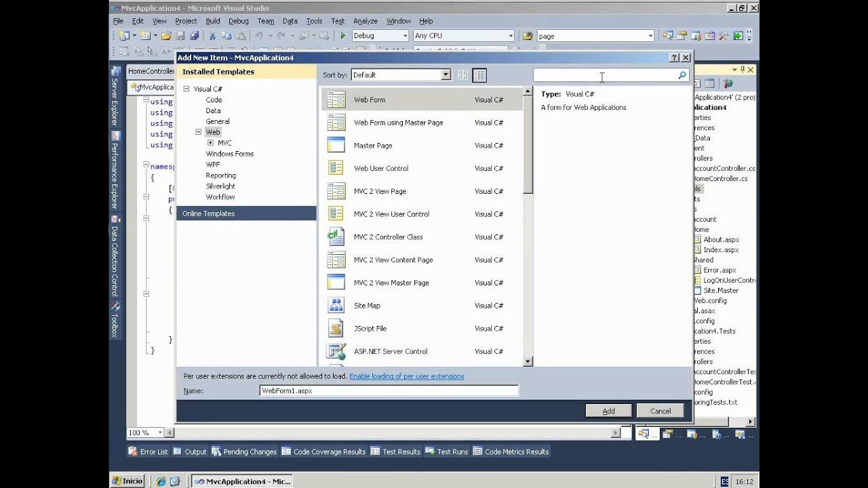Open the Toolbox side tab
This screenshot has height=488, width=868.
(x=115, y=319)
